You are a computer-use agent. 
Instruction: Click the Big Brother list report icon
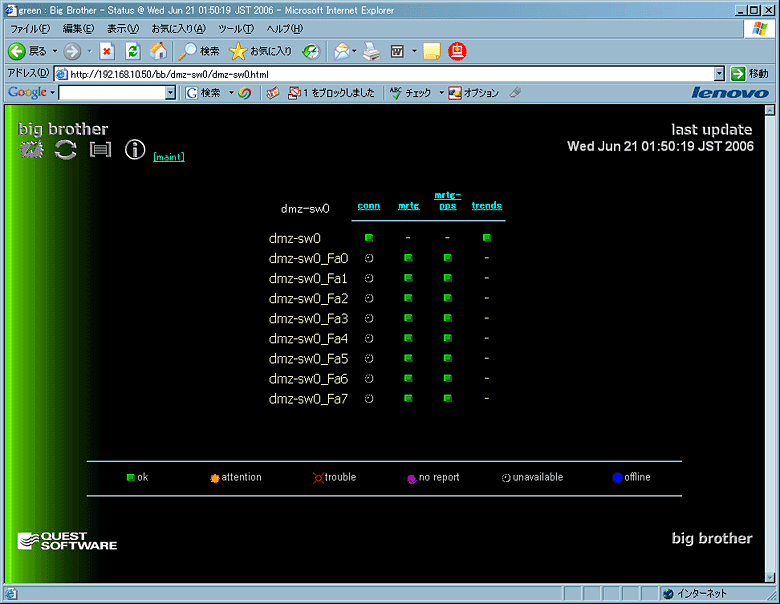click(100, 150)
